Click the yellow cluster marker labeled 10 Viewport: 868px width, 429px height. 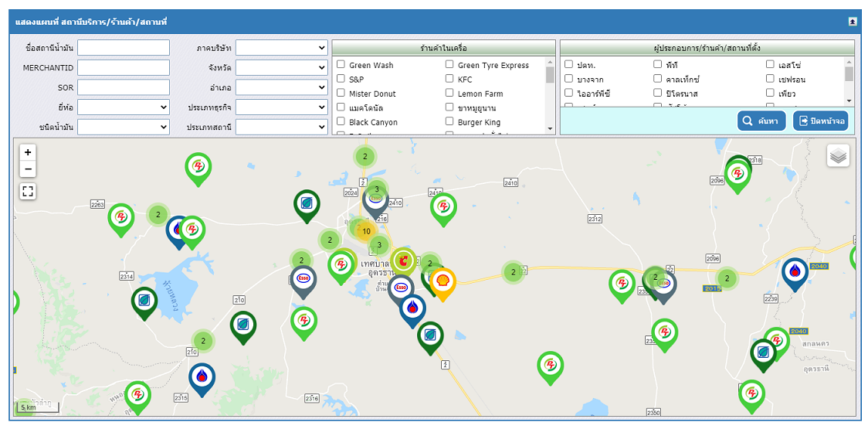365,231
